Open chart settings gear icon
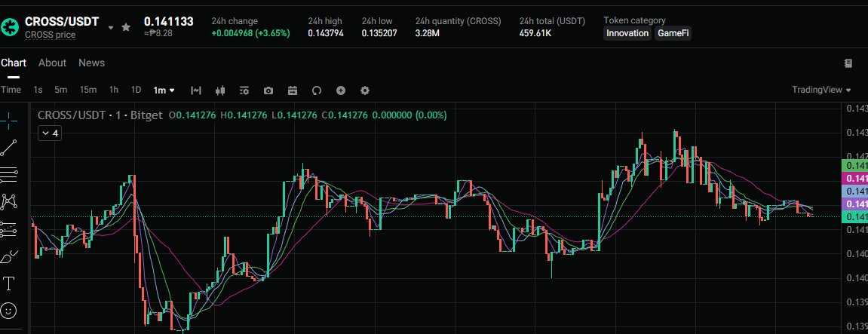The height and width of the screenshot is (334, 868). (365, 90)
